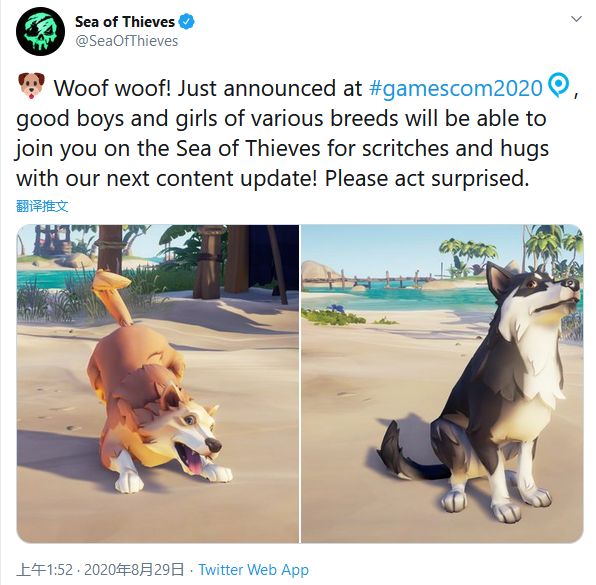Click the 2020年8月29日 date stamp
The width and height of the screenshot is (596, 585).
point(134,569)
